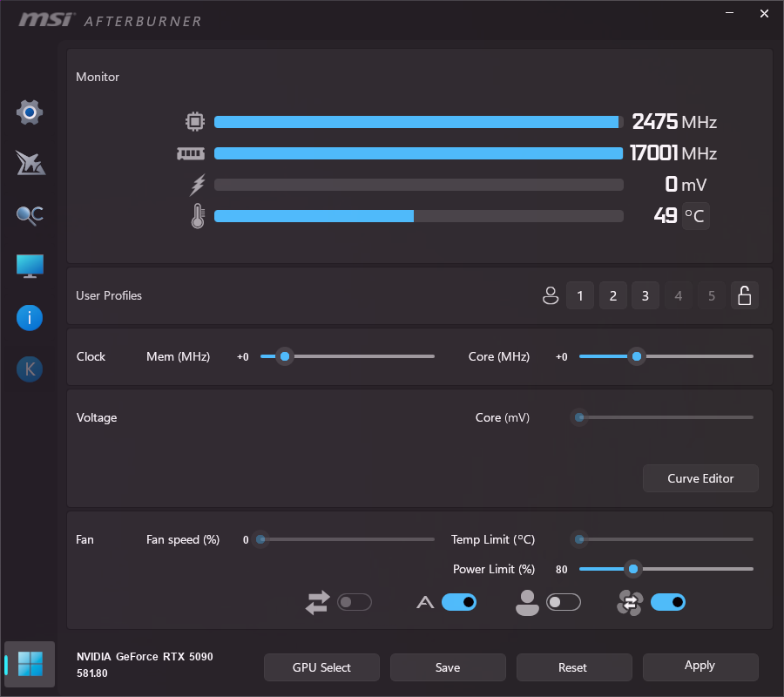Screen dimensions: 784x697
Task: Click the user profile person icon
Action: pyautogui.click(x=550, y=296)
